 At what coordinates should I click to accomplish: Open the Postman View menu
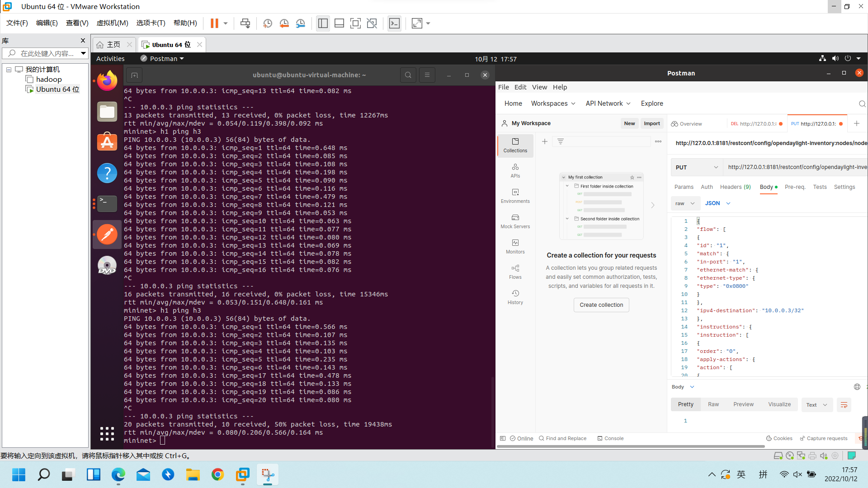click(x=539, y=87)
